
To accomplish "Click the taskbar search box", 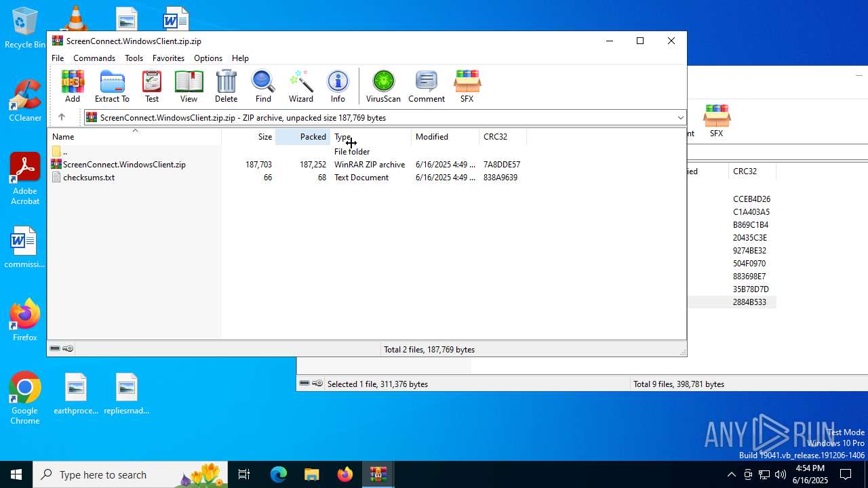I will 132,474.
